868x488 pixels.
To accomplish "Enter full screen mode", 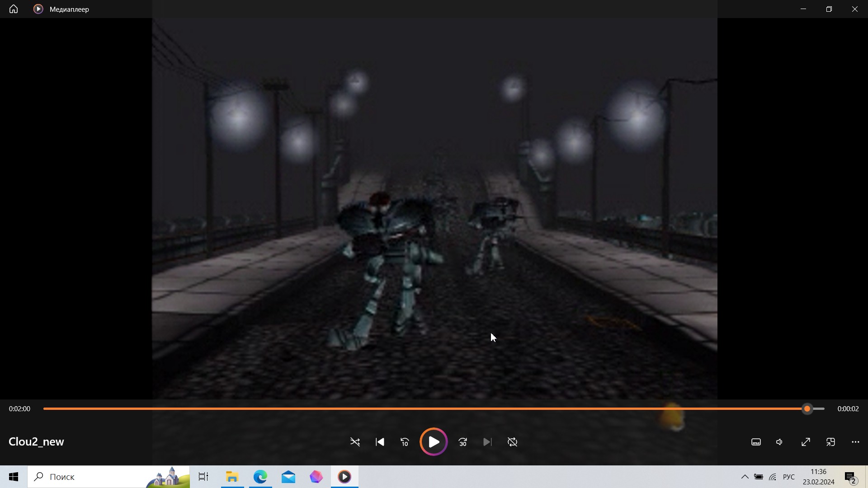I will pyautogui.click(x=806, y=442).
